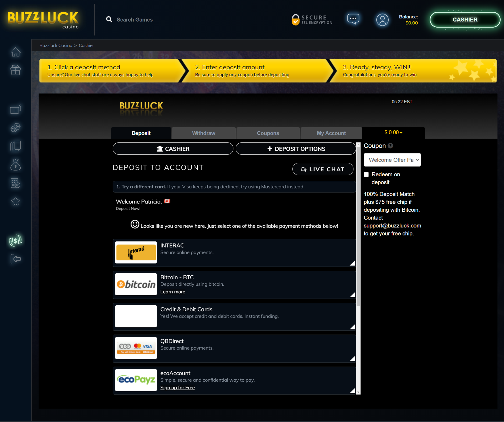
Task: Open the user profile avatar icon
Action: [382, 20]
